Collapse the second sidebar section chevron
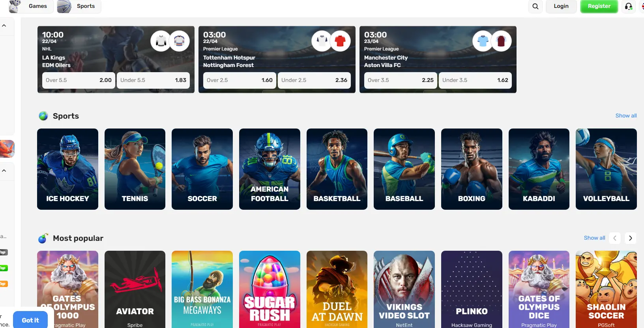This screenshot has height=328, width=644. point(4,171)
